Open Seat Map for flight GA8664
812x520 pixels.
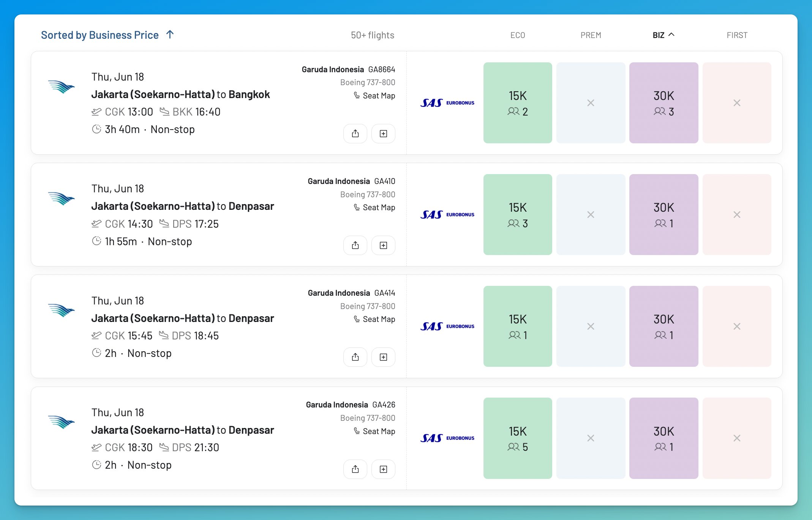pyautogui.click(x=374, y=95)
